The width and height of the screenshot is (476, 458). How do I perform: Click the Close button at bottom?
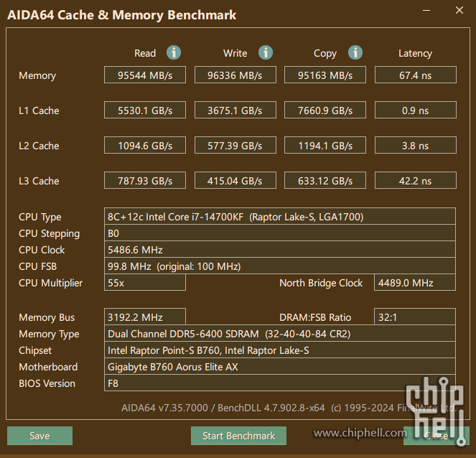[437, 436]
